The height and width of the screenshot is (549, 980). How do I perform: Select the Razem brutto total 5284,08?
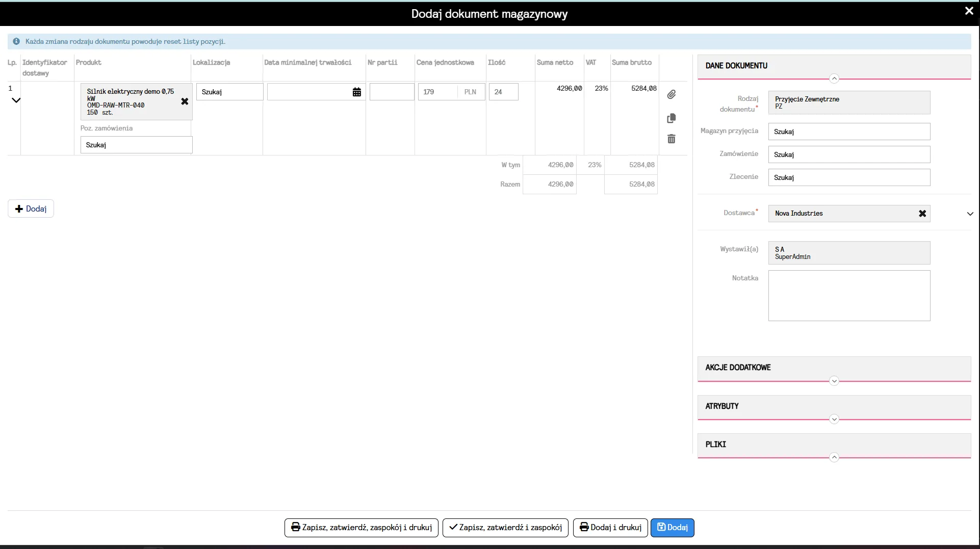click(641, 185)
